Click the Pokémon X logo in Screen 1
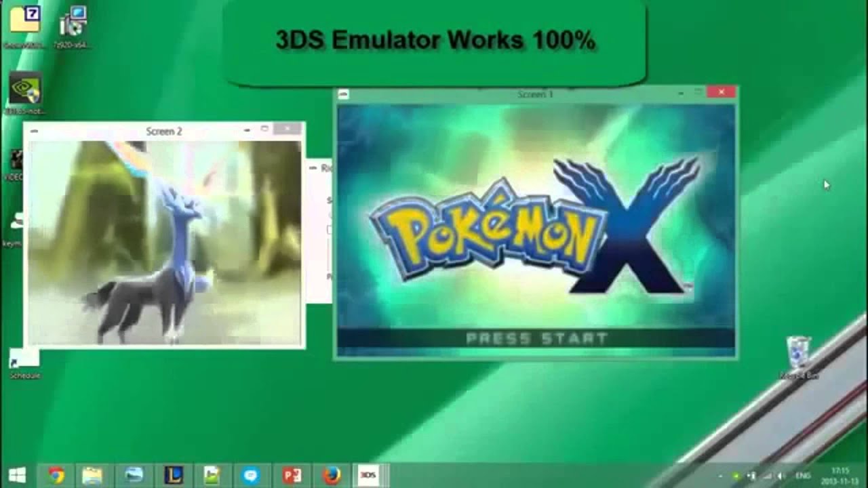Viewport: 868px width, 488px height. 536,227
